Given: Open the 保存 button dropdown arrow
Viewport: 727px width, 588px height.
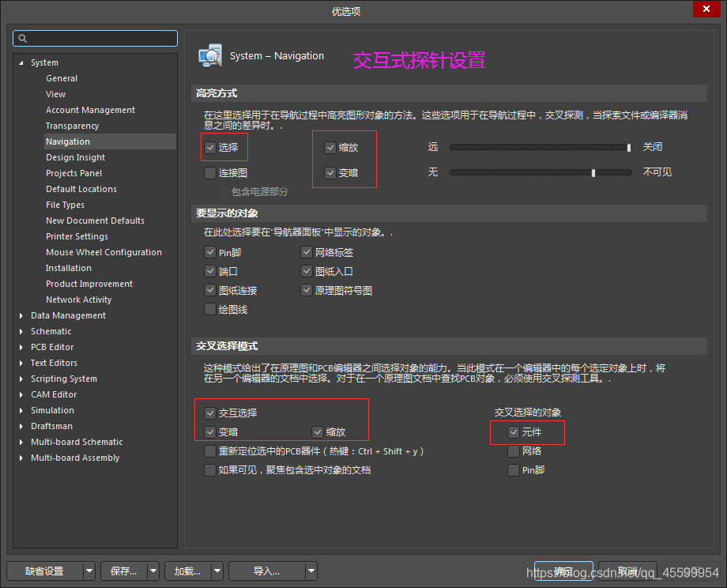Looking at the screenshot, I should (153, 570).
